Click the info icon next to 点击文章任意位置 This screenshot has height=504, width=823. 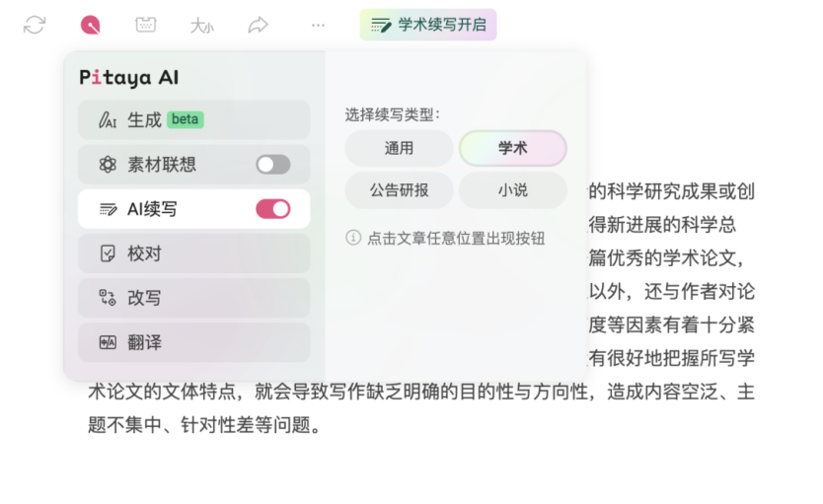coord(353,238)
